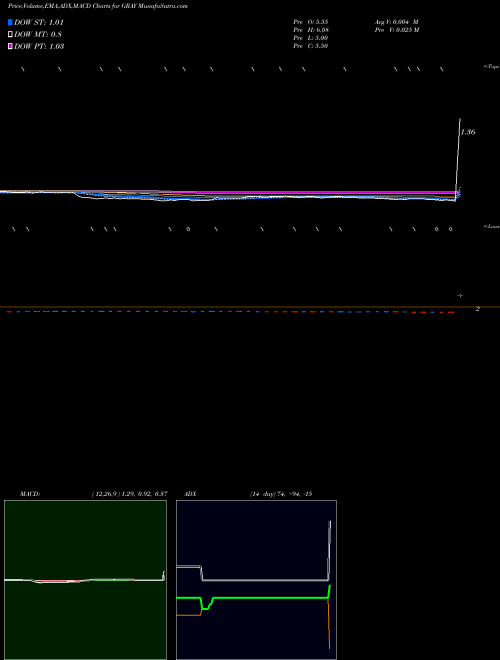Click the 'Pre O: 5.55' value
This screenshot has width=500, height=660.
click(311, 22)
